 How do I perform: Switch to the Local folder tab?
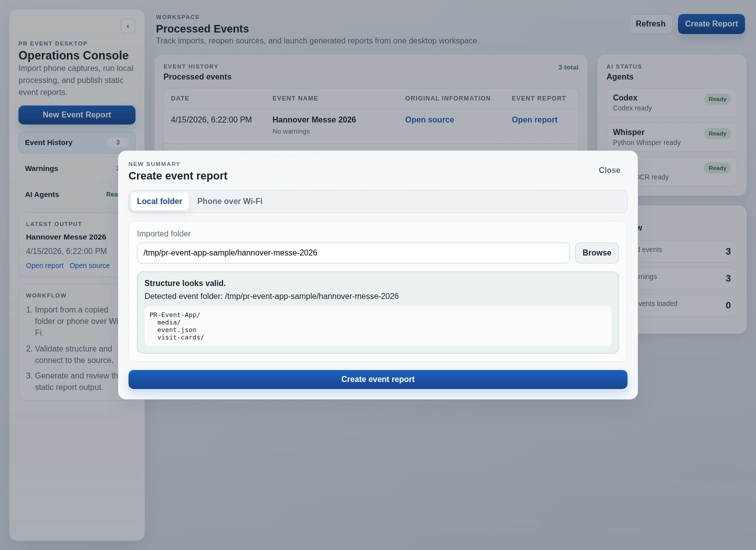pyautogui.click(x=159, y=201)
